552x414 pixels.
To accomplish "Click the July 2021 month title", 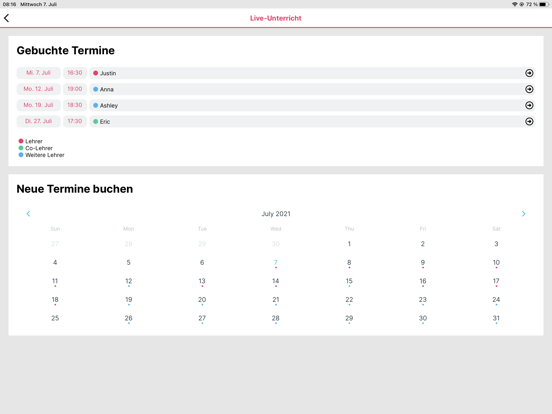I will click(276, 214).
